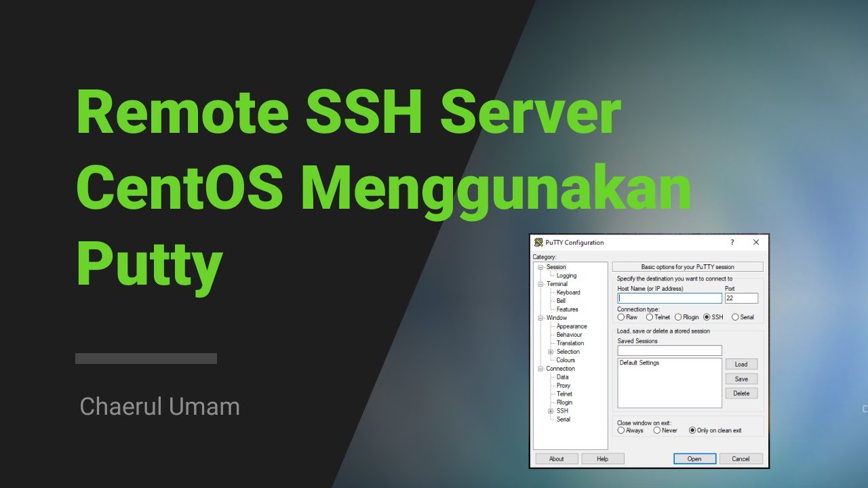Choose Never for close window on exit

pyautogui.click(x=656, y=430)
